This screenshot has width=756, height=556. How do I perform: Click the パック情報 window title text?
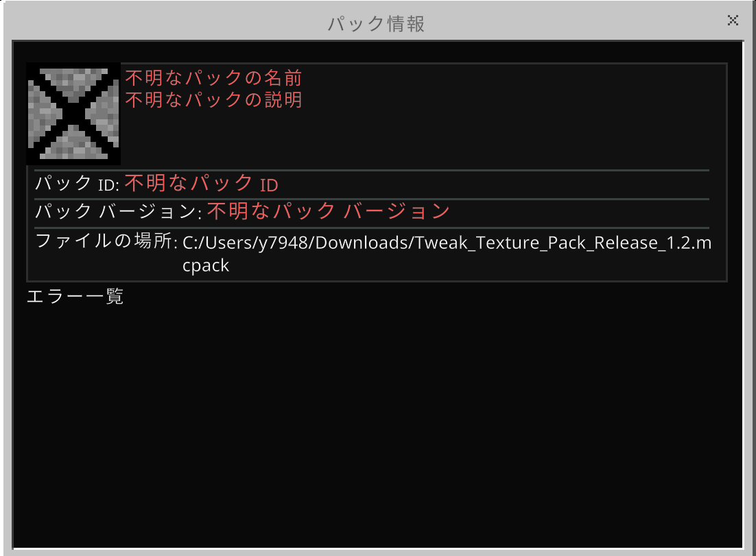click(376, 24)
